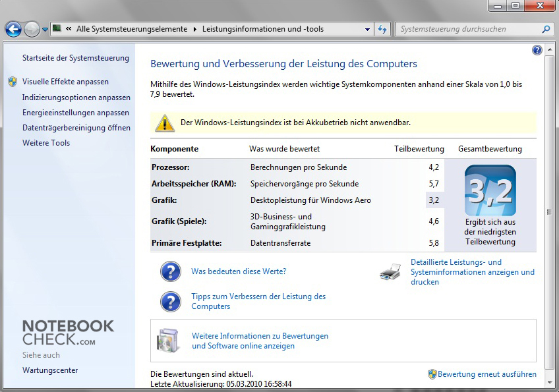
Task: Expand arrow after 'Alle Systemsteuerungselemente'
Action: click(194, 29)
